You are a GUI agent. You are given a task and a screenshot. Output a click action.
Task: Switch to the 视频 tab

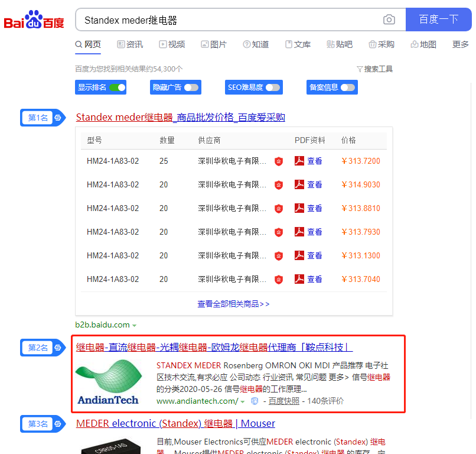coord(172,44)
